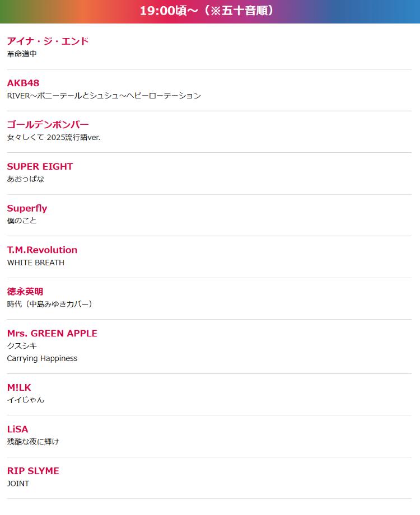Click the M!LK artist name

(x=19, y=387)
